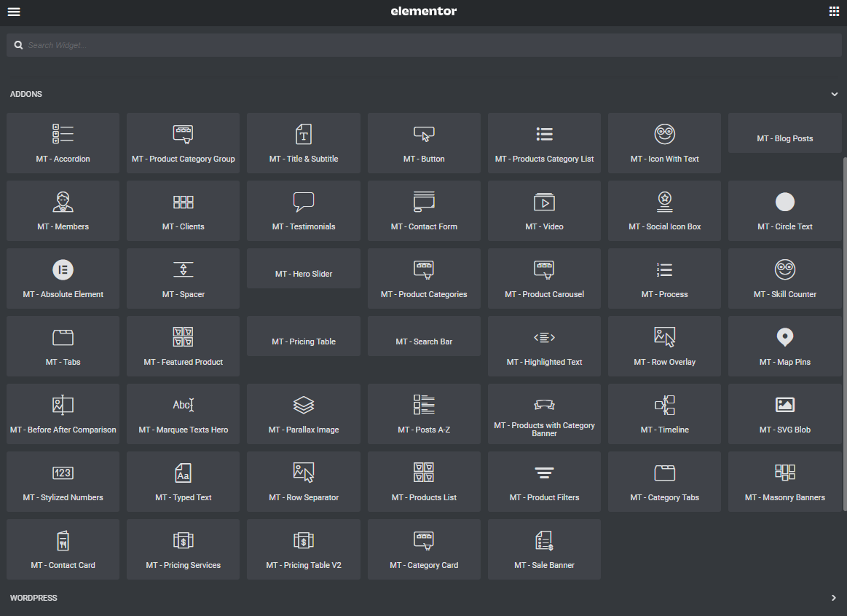847x616 pixels.
Task: Choose the MT - Posts A-Z icon
Action: point(424,405)
